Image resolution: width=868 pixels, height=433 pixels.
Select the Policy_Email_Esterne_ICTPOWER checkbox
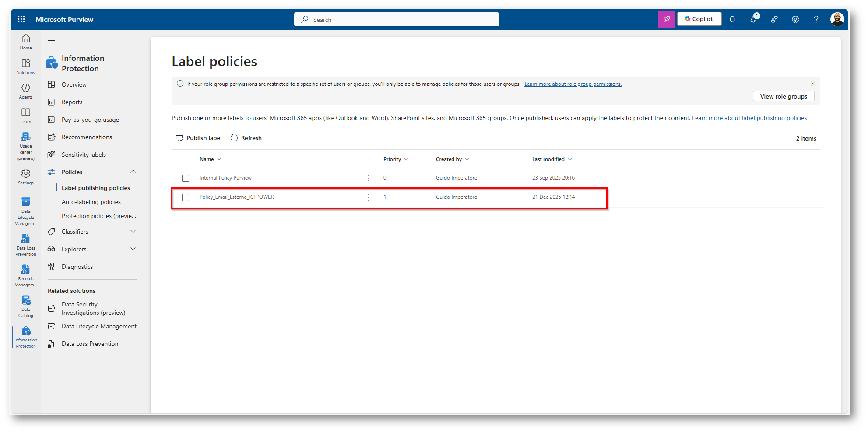click(186, 197)
